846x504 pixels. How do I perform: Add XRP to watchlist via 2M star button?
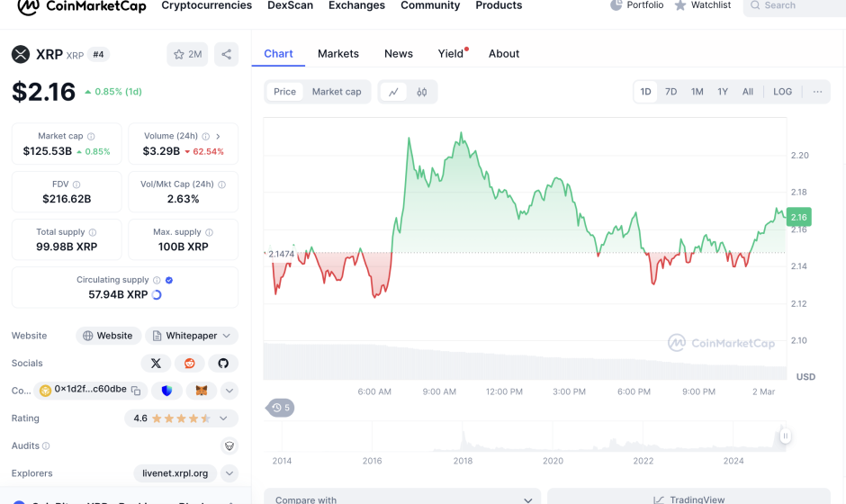pos(187,55)
